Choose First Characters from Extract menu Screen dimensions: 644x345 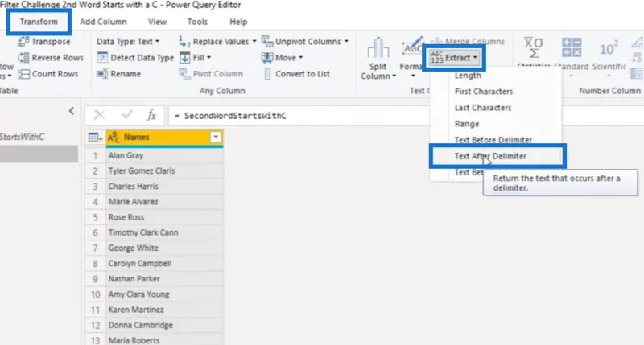click(484, 92)
